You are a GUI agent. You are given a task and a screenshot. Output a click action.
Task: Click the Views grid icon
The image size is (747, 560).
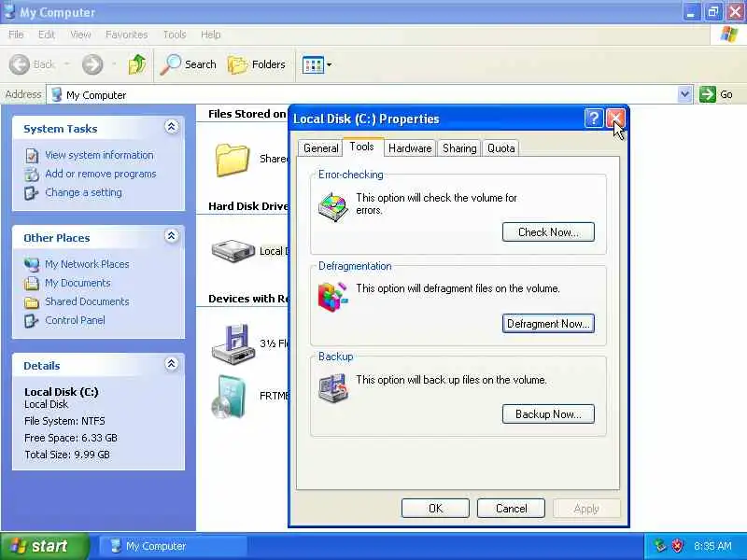(313, 64)
